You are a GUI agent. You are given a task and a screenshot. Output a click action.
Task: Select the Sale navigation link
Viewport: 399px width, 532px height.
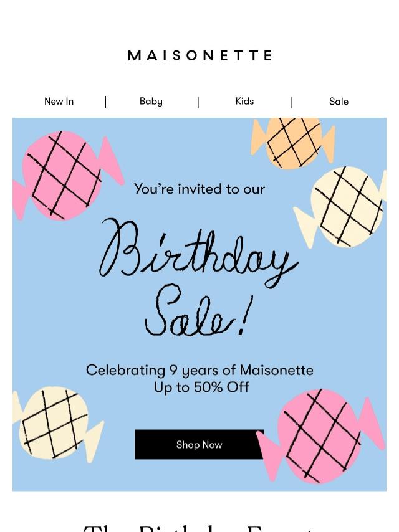(339, 102)
